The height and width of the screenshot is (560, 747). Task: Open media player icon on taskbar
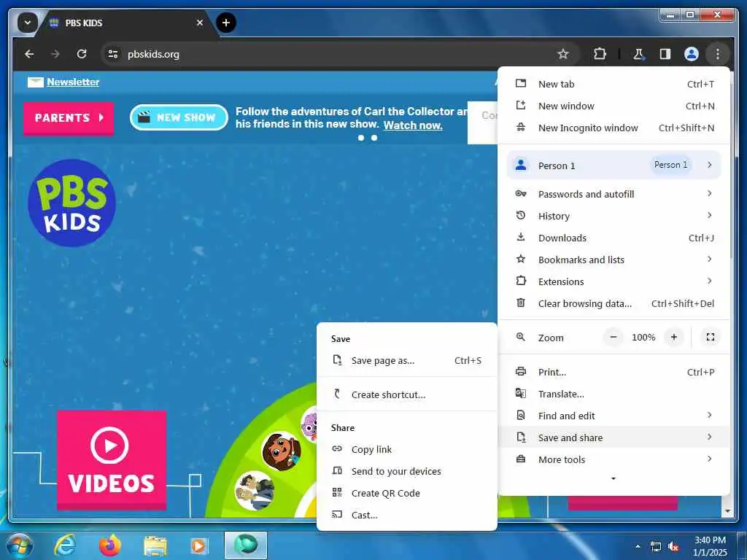198,546
